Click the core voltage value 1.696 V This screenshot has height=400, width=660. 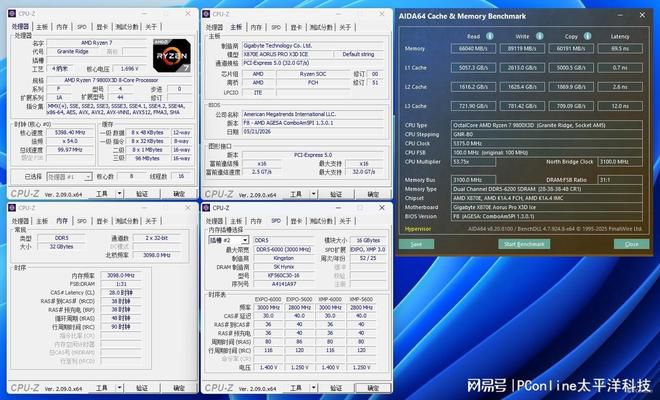click(x=130, y=69)
